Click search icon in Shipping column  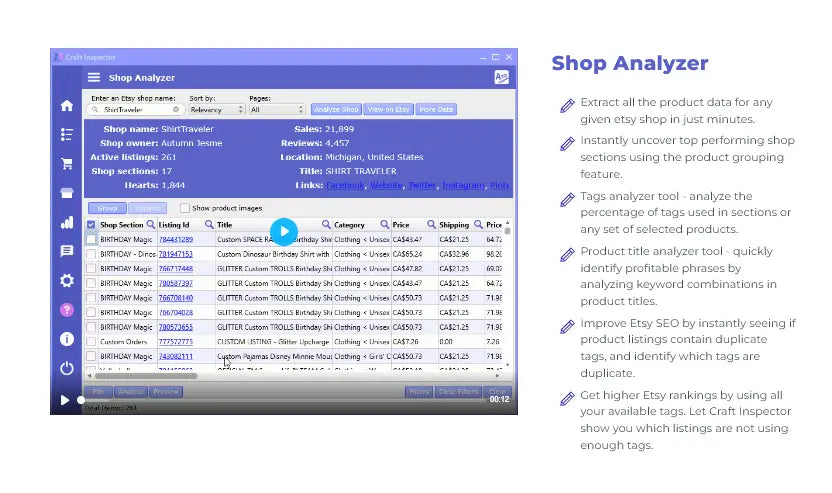478,224
